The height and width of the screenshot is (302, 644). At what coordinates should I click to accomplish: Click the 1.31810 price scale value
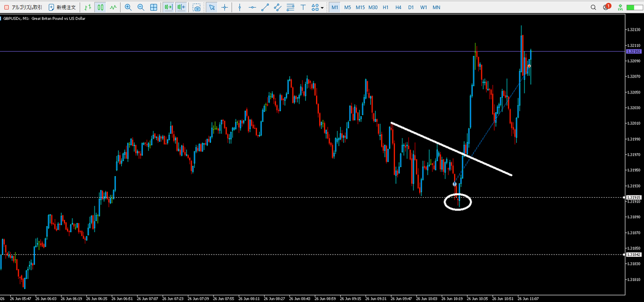[633, 279]
